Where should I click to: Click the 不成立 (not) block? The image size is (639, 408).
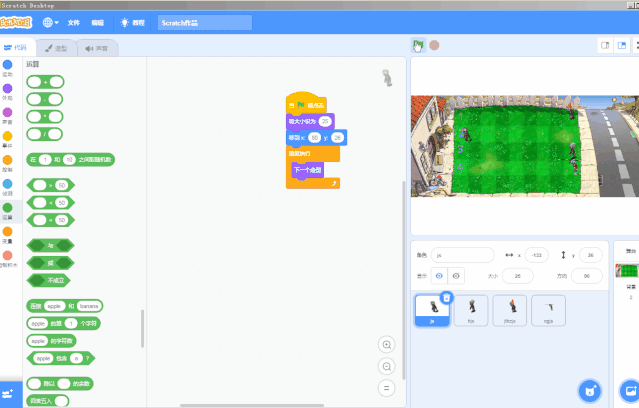[48, 280]
